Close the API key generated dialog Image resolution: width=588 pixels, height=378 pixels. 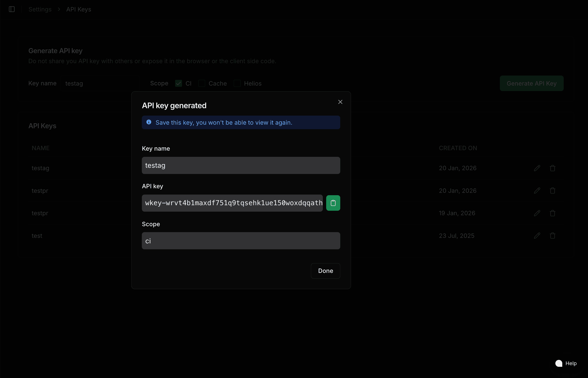340,102
